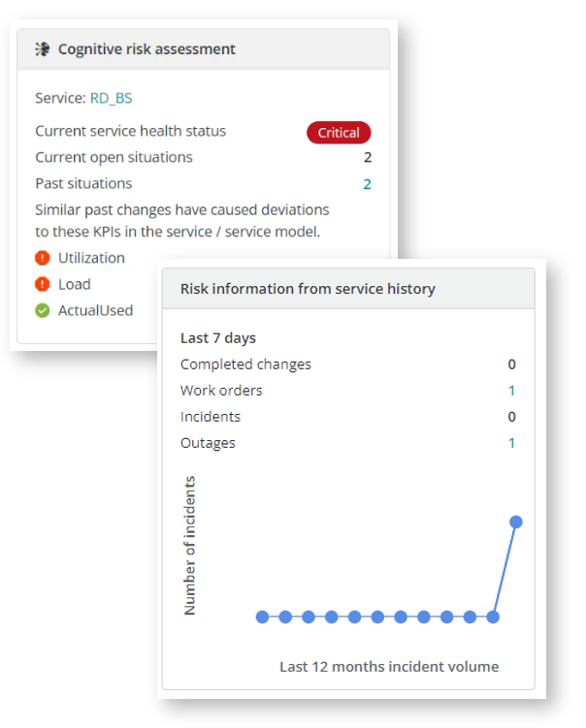Screen dimensions: 586x728
Task: Open the Work orders count link
Action: (x=511, y=391)
